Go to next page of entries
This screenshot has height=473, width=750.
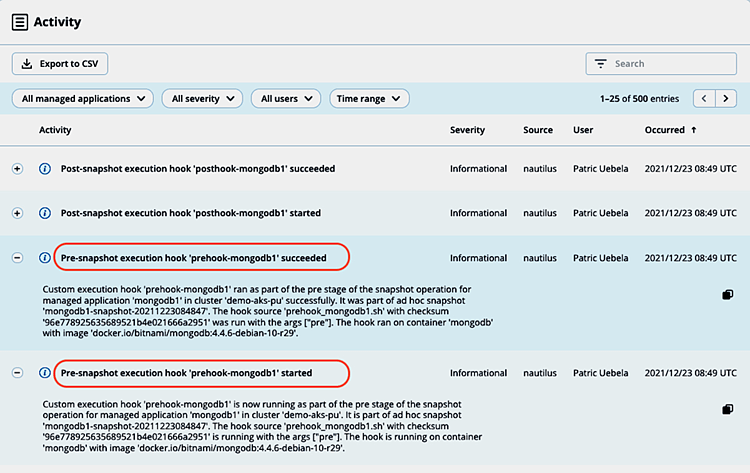[x=728, y=99]
